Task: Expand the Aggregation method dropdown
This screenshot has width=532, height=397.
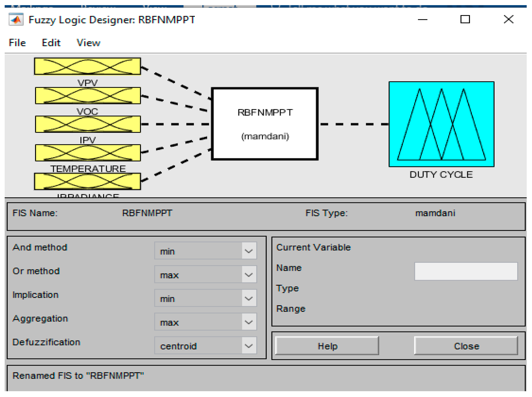Action: [206, 322]
